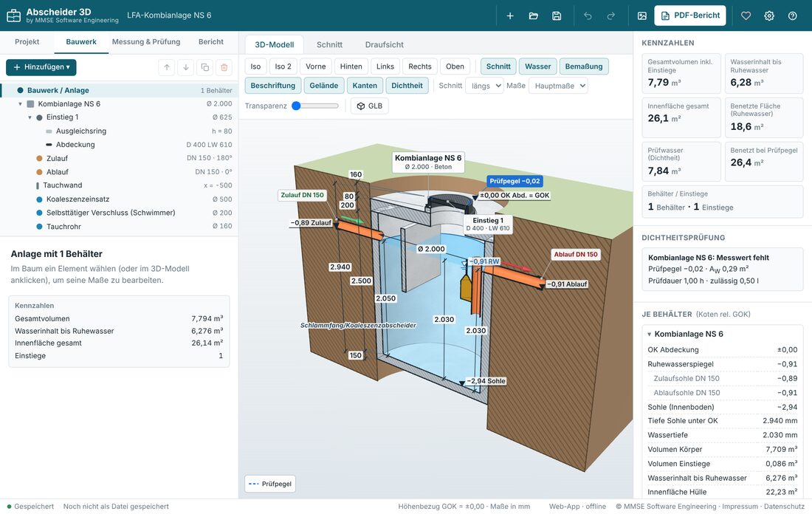This screenshot has width=812, height=514.
Task: Adjust the Transparenz slider
Action: pos(315,106)
